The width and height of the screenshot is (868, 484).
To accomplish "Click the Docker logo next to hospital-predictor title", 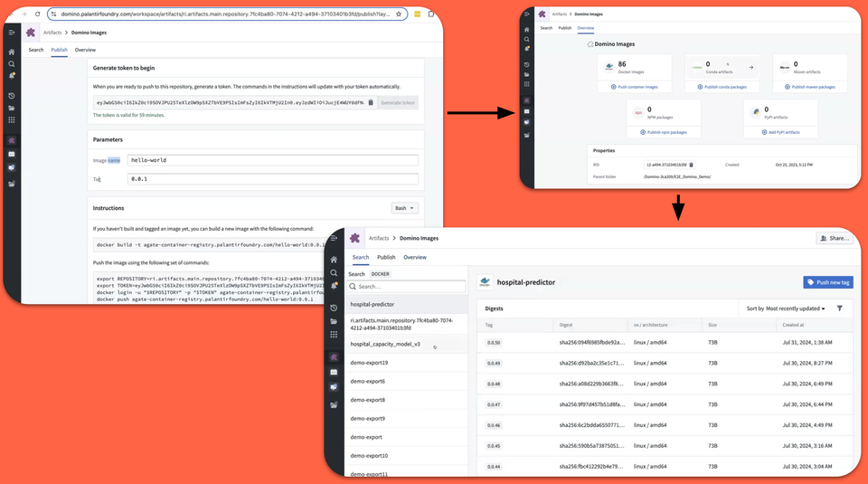I will pyautogui.click(x=485, y=282).
